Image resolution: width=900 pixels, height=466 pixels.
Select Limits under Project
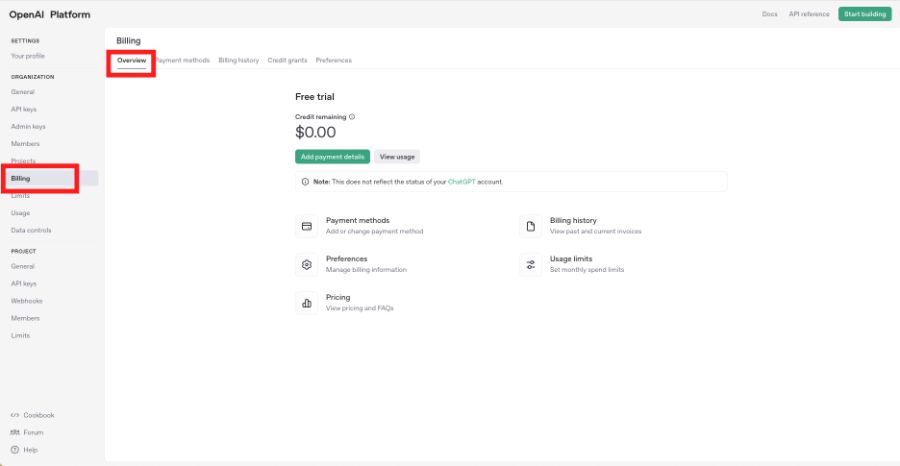20,335
